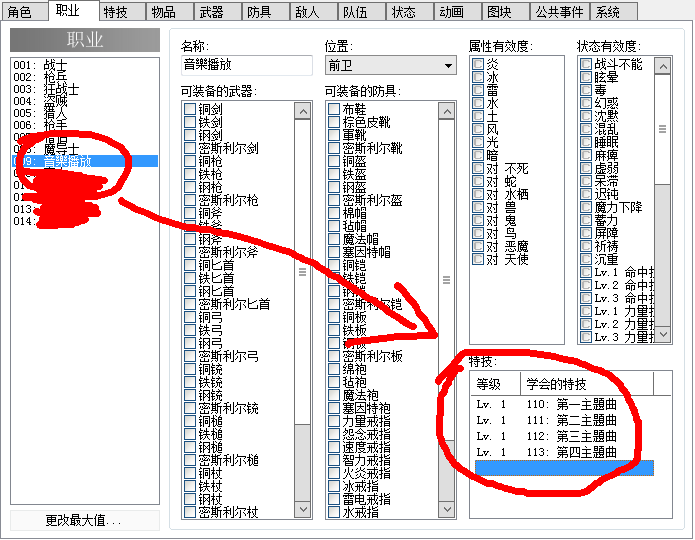
Task: Check the 铜剑 weapon checkbox
Action: pos(190,109)
